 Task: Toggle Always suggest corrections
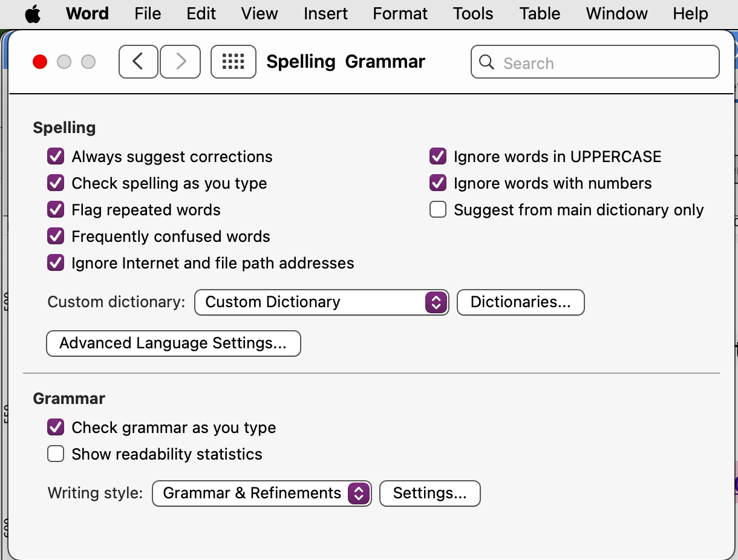[x=56, y=157]
